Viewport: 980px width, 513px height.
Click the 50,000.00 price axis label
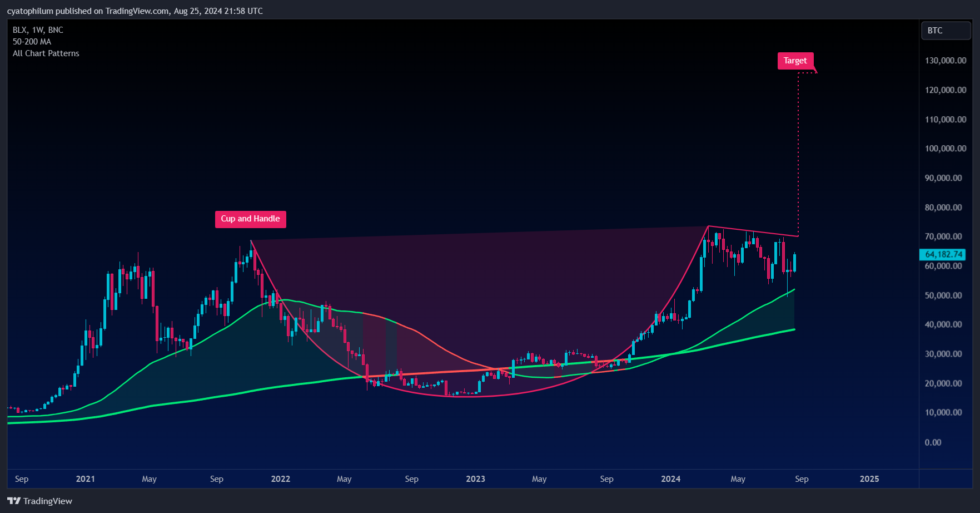tap(943, 295)
